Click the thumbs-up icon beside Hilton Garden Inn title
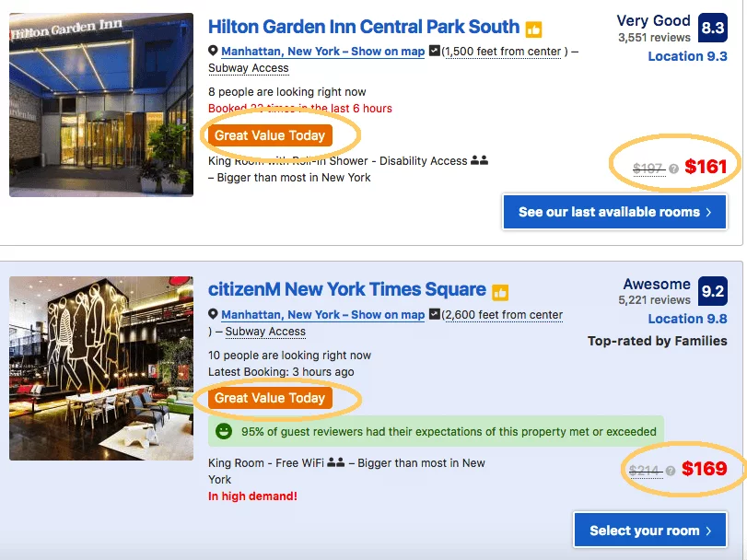 point(533,29)
